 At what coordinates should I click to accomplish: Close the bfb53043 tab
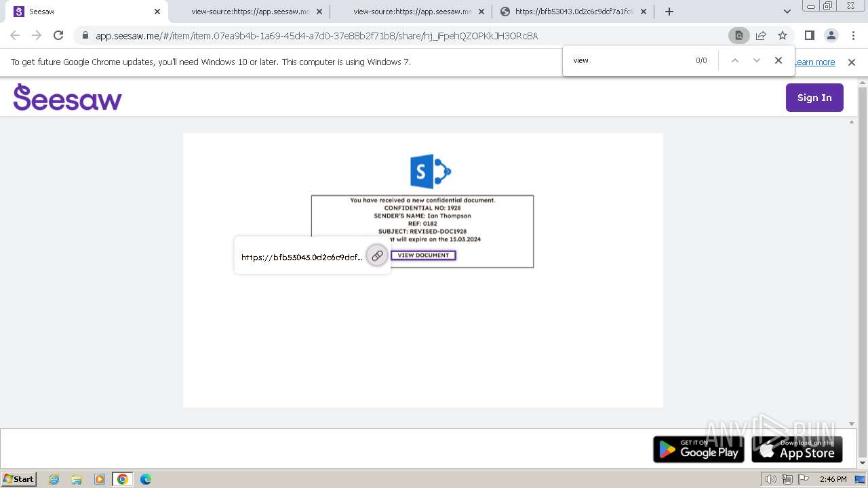tap(644, 12)
